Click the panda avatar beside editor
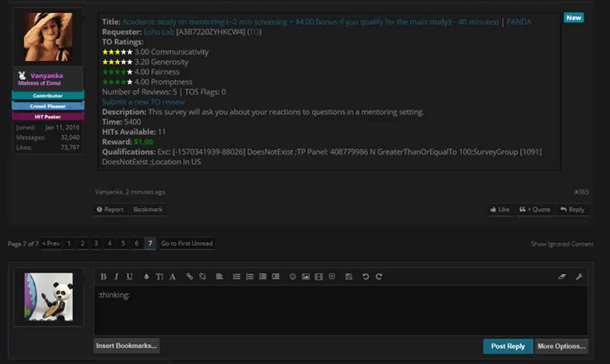This screenshot has height=364, width=610. tap(49, 297)
